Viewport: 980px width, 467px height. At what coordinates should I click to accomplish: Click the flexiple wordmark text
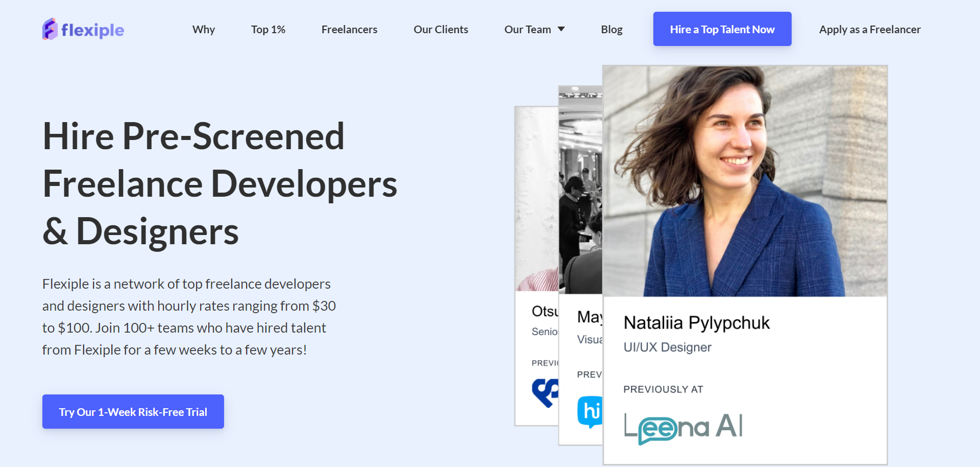point(92,30)
